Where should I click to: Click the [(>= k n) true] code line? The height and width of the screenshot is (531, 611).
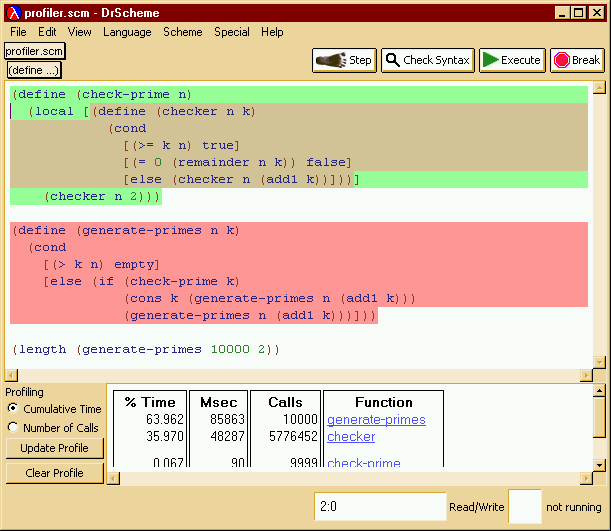coord(181,145)
